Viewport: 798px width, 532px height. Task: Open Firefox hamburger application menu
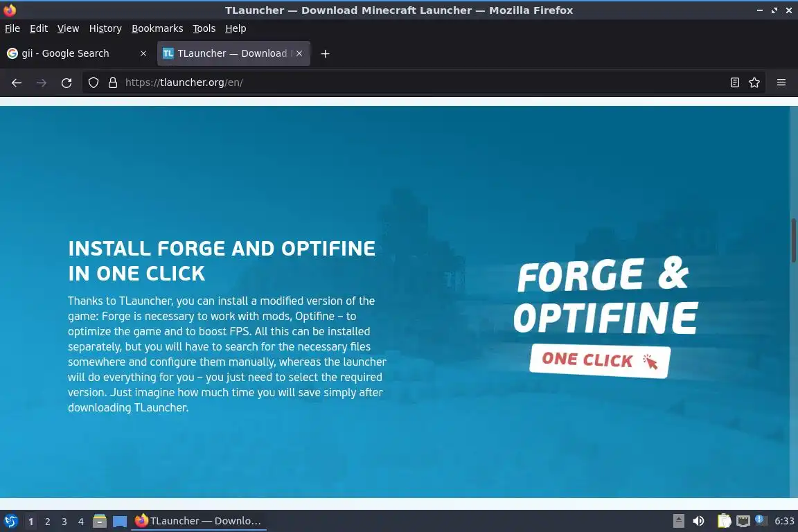(781, 82)
